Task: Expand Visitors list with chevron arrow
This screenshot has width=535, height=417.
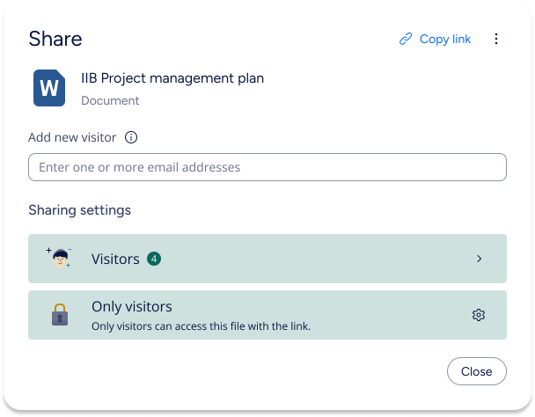Action: click(x=479, y=259)
